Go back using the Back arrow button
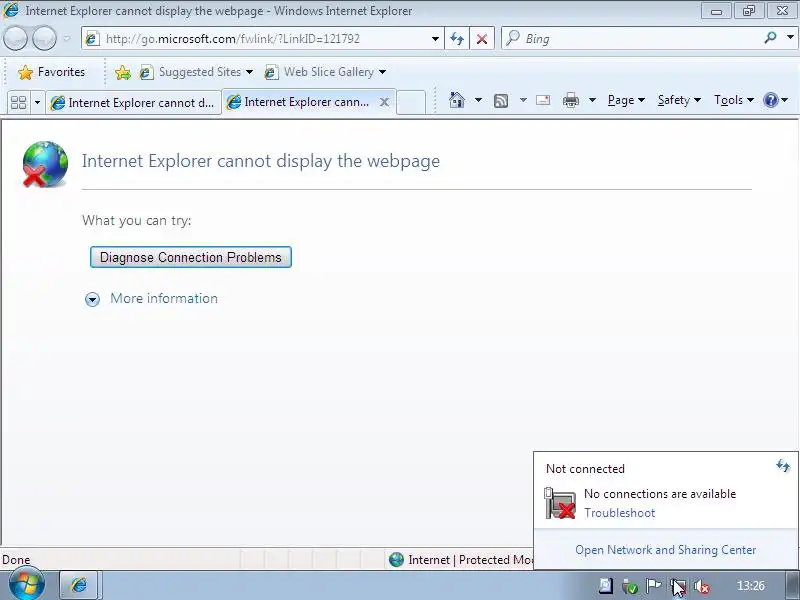This screenshot has width=800, height=600. point(15,39)
